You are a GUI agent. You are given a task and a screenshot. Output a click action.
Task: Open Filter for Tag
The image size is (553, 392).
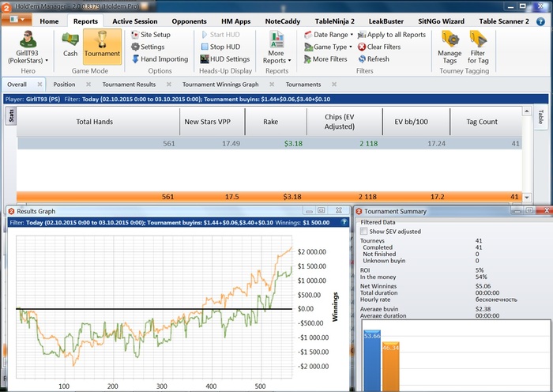(x=478, y=47)
